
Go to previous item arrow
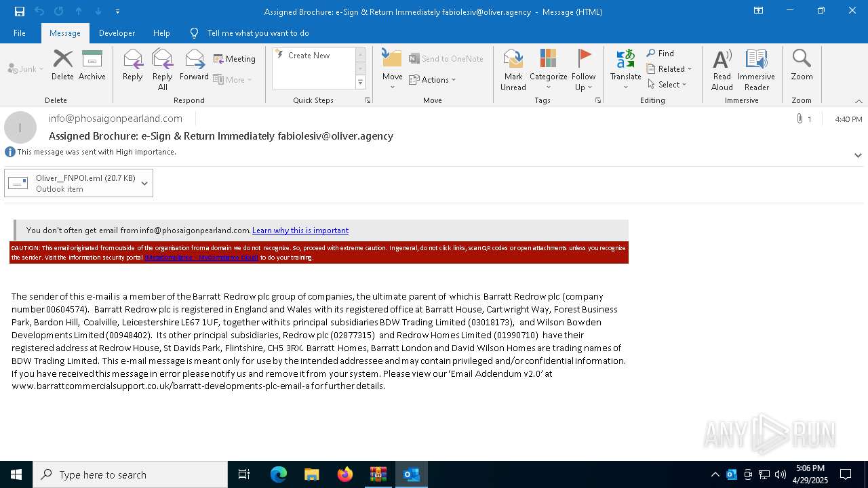click(x=79, y=12)
